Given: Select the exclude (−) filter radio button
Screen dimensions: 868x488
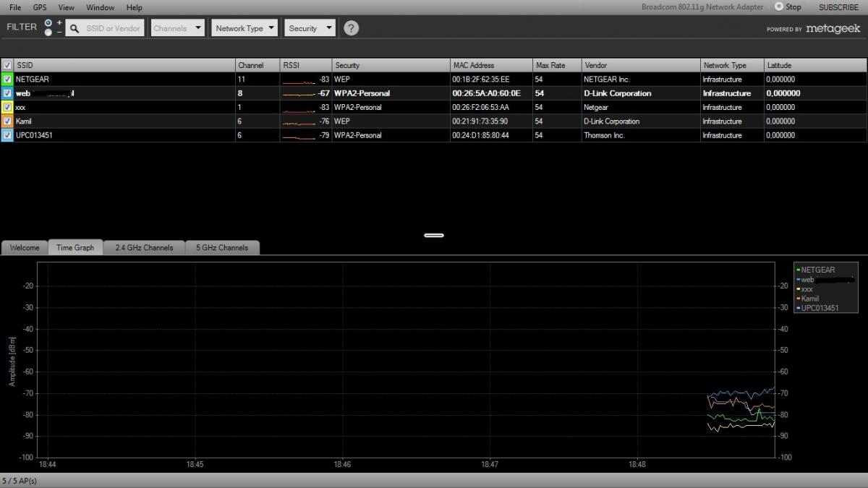Looking at the screenshot, I should pyautogui.click(x=48, y=33).
